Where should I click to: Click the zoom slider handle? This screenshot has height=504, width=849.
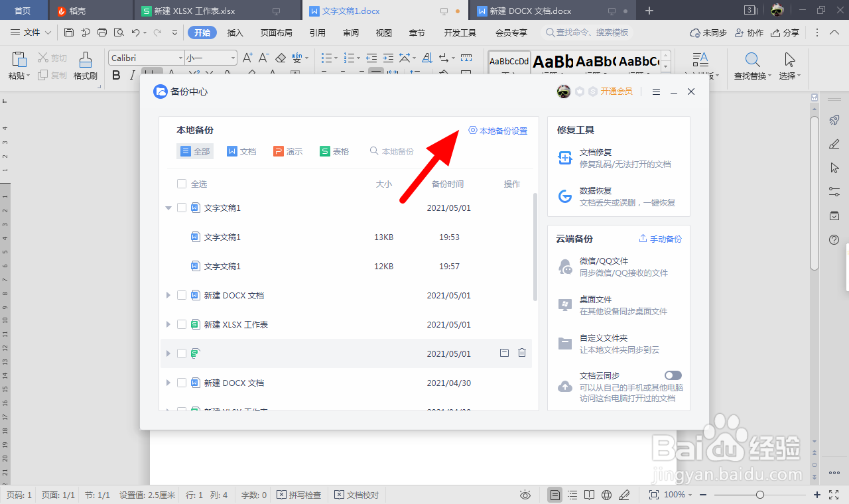(x=760, y=495)
